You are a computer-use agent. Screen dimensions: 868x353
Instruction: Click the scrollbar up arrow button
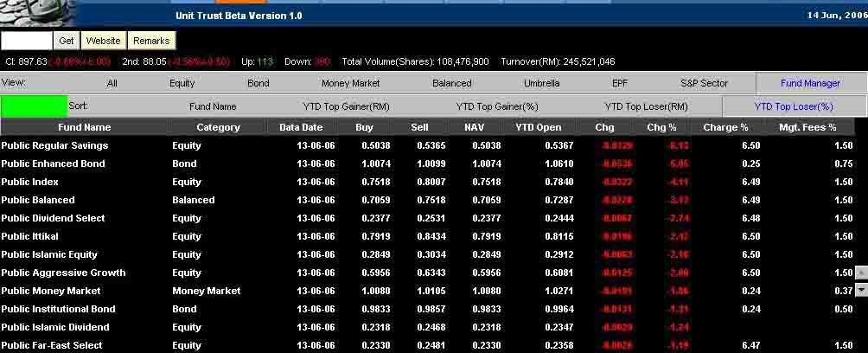click(x=860, y=273)
